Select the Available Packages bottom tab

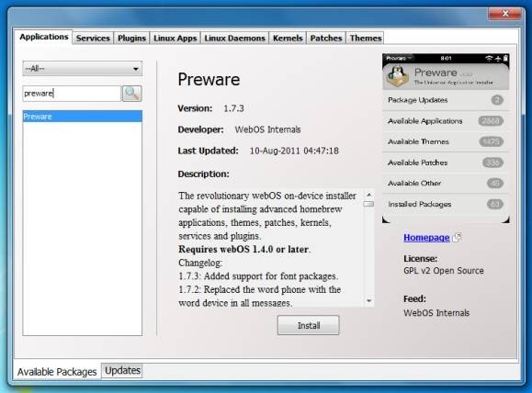click(57, 372)
